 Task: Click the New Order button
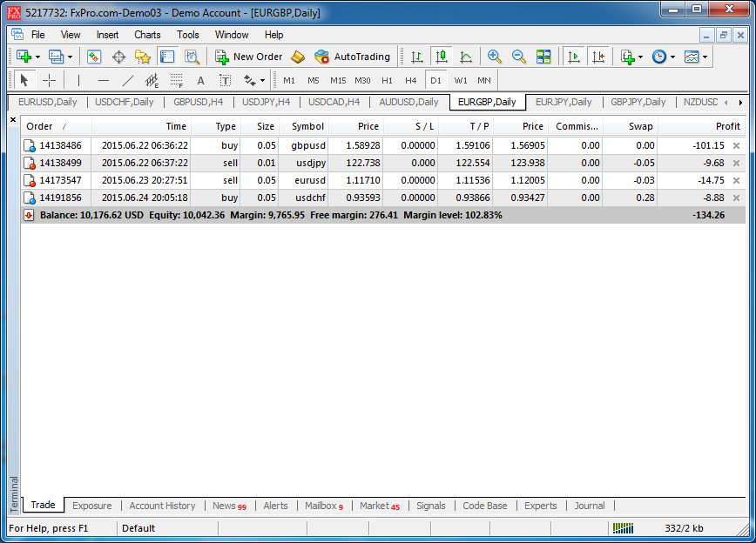(x=249, y=57)
